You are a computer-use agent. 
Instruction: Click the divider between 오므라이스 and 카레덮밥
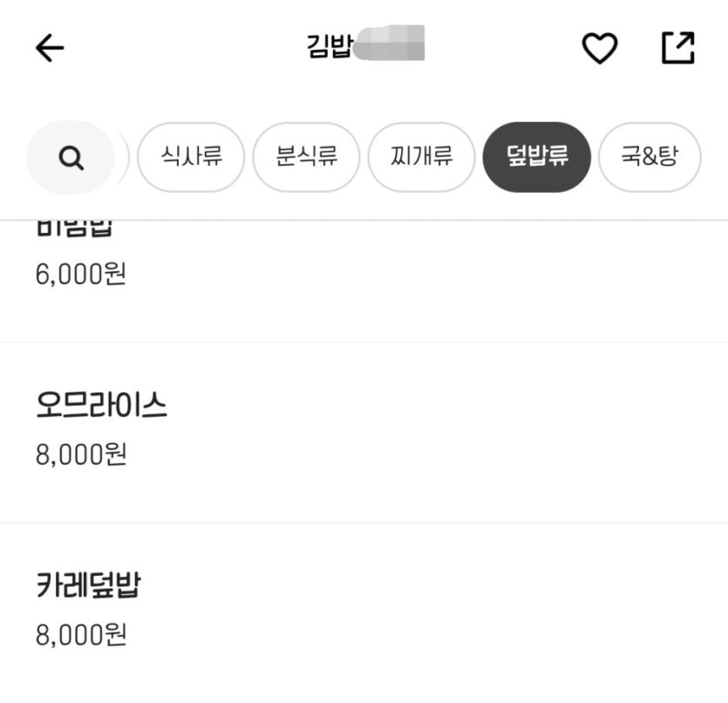364,522
